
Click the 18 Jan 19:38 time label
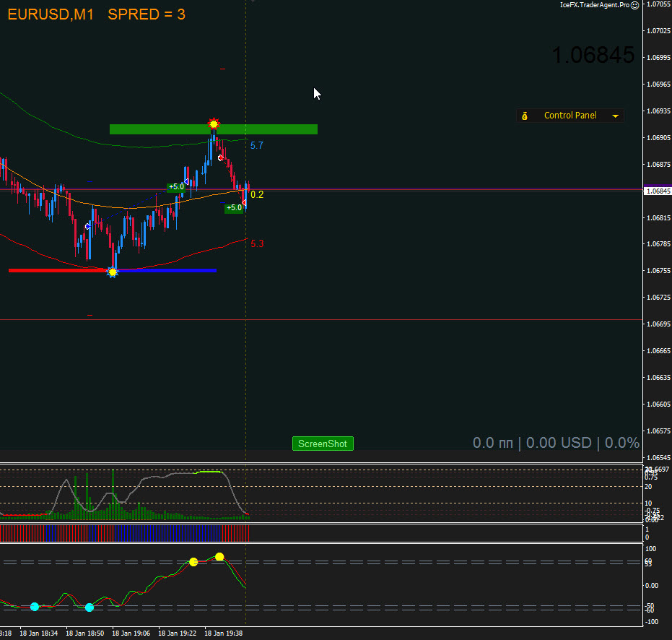click(x=224, y=633)
